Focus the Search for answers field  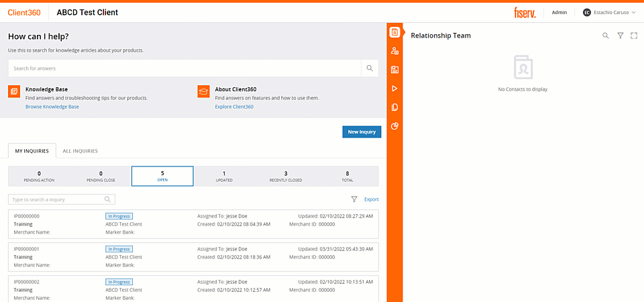tap(185, 68)
